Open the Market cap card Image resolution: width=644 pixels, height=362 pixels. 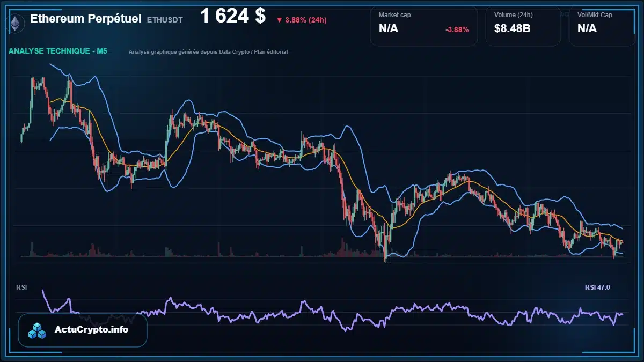coord(424,26)
